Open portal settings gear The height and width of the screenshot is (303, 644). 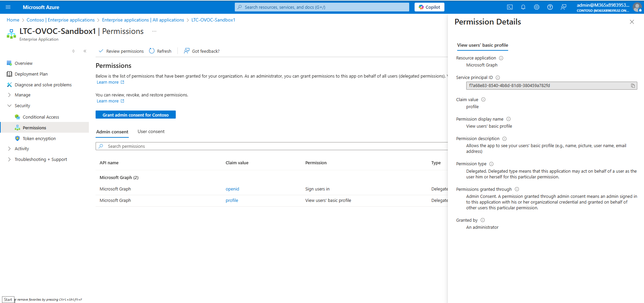[x=537, y=7]
